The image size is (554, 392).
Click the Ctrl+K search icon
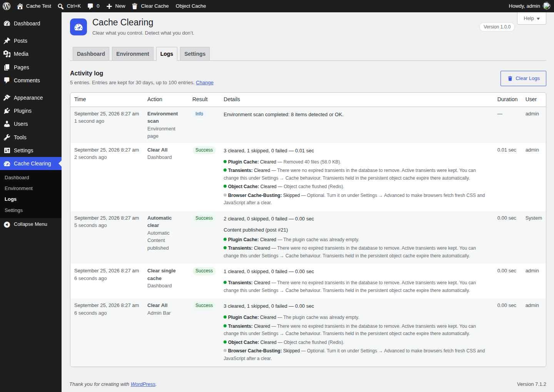coord(61,6)
